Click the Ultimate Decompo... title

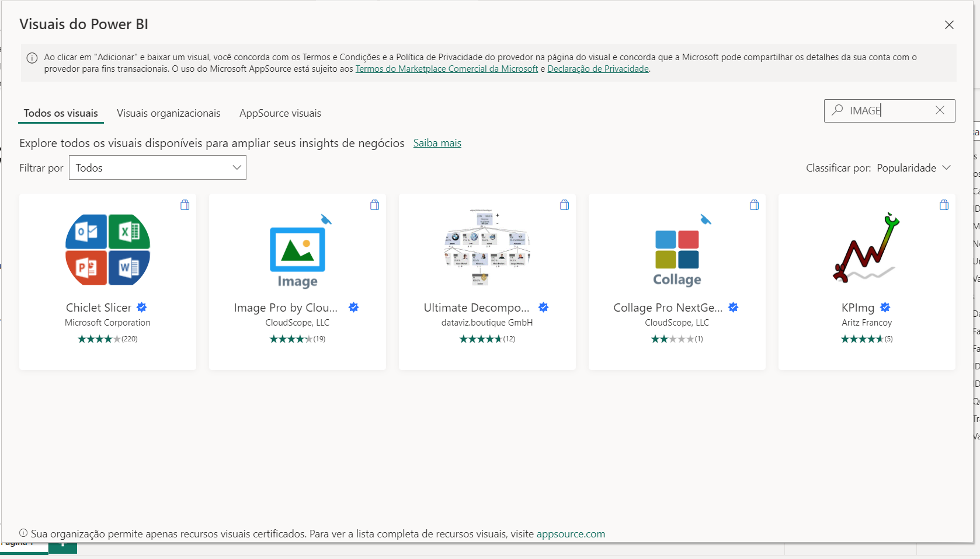[x=477, y=308]
